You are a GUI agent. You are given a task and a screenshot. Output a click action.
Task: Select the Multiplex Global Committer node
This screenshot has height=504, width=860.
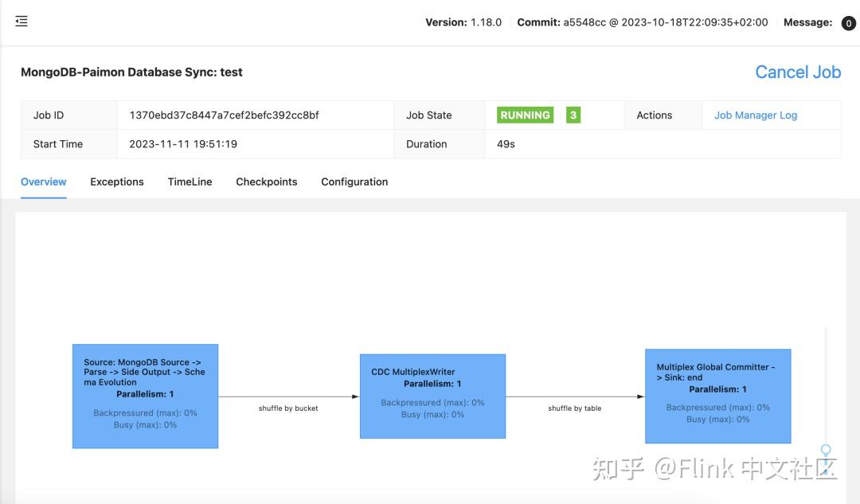click(x=717, y=394)
